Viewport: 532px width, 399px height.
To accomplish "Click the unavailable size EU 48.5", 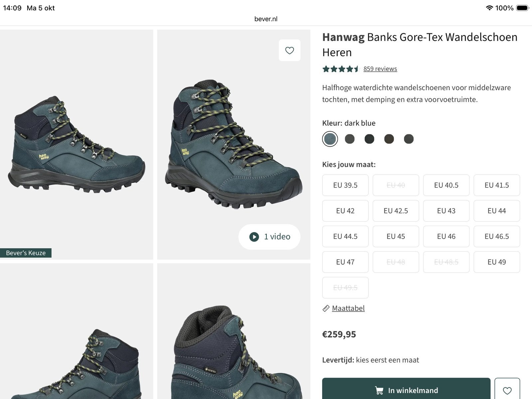I will tap(446, 262).
